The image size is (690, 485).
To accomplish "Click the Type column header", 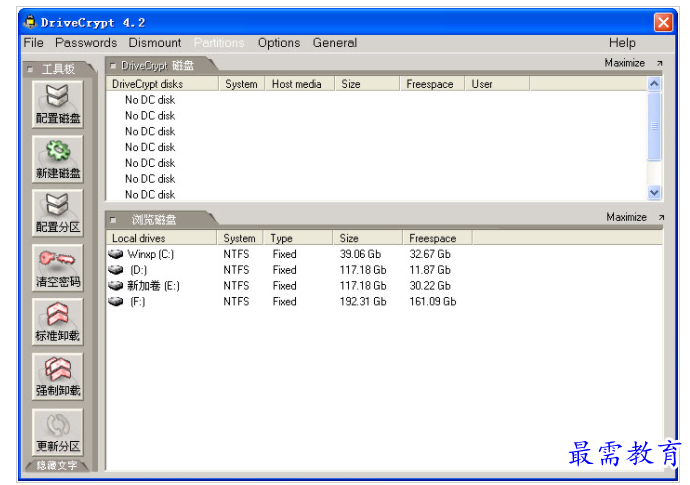I will point(297,238).
